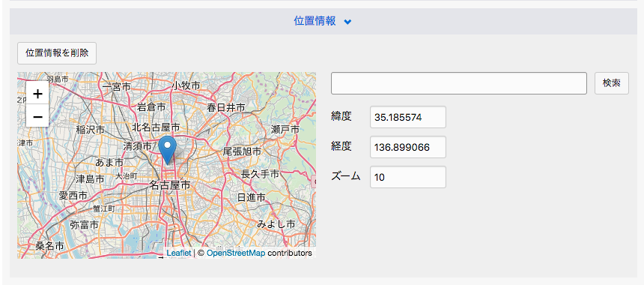Click 弥富市 label on map
This screenshot has height=285, width=644.
point(84,225)
